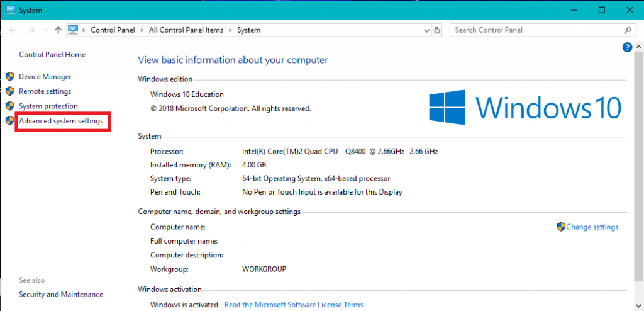Click the 64-bit Operating System value
The height and width of the screenshot is (311, 644).
316,179
